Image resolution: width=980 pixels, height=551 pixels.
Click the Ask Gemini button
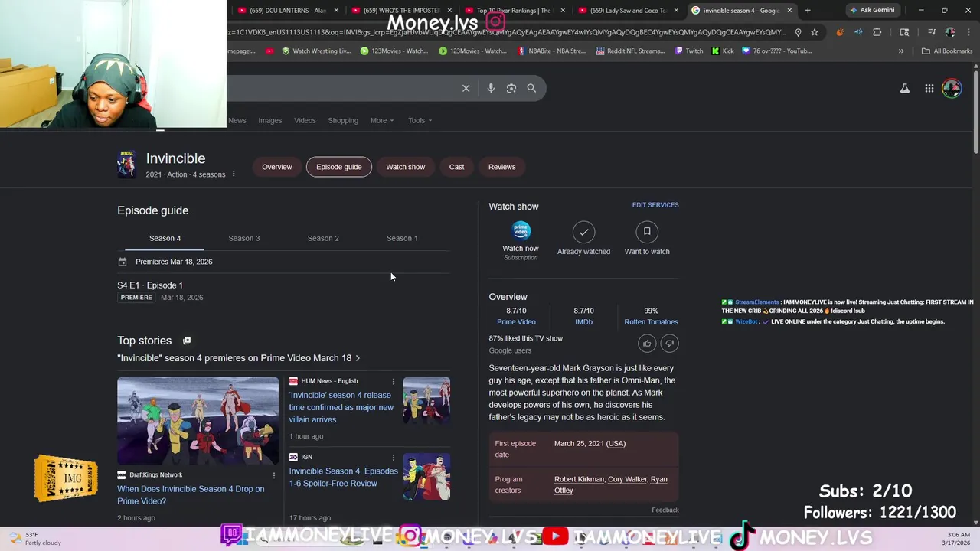tap(872, 11)
